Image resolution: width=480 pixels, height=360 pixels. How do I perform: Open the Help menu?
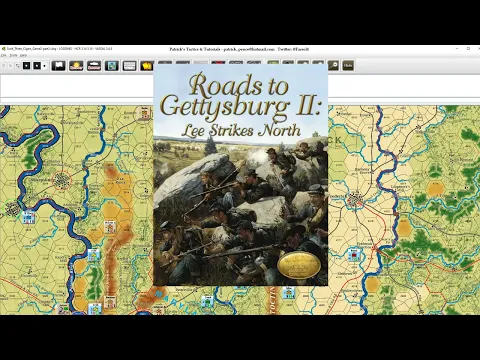(23, 55)
